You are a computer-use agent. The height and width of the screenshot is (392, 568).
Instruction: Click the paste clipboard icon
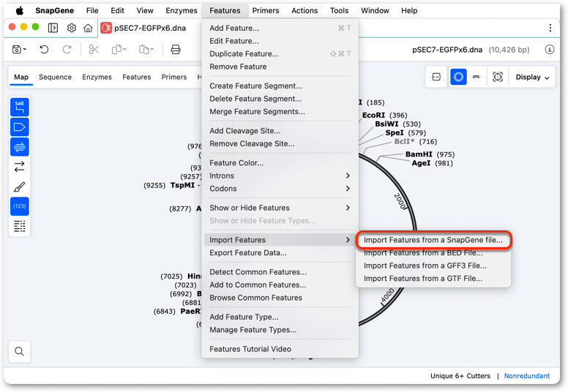pyautogui.click(x=143, y=50)
